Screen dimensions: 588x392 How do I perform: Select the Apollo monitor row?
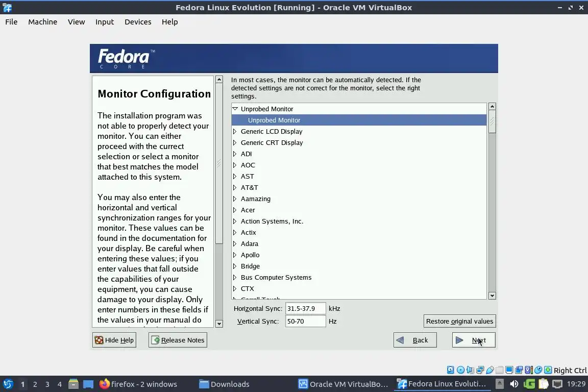click(359, 255)
